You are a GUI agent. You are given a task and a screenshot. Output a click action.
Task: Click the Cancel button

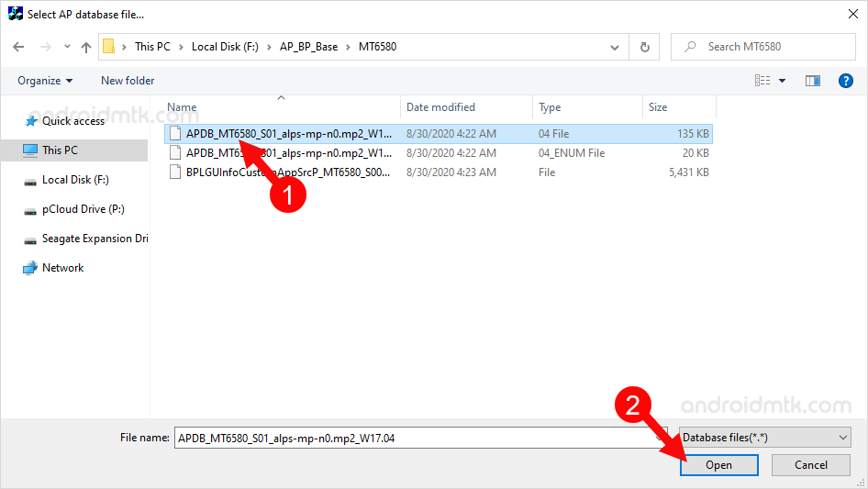click(x=811, y=465)
